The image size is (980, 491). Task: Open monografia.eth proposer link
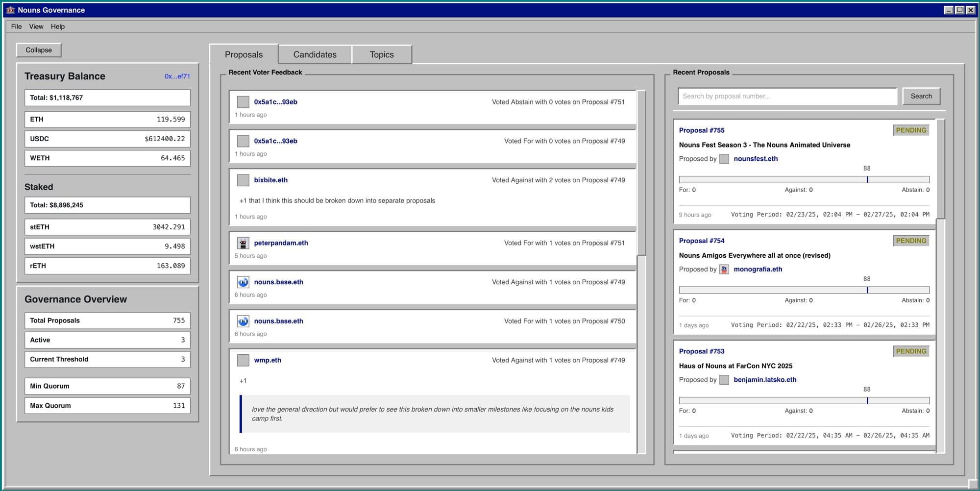point(758,270)
